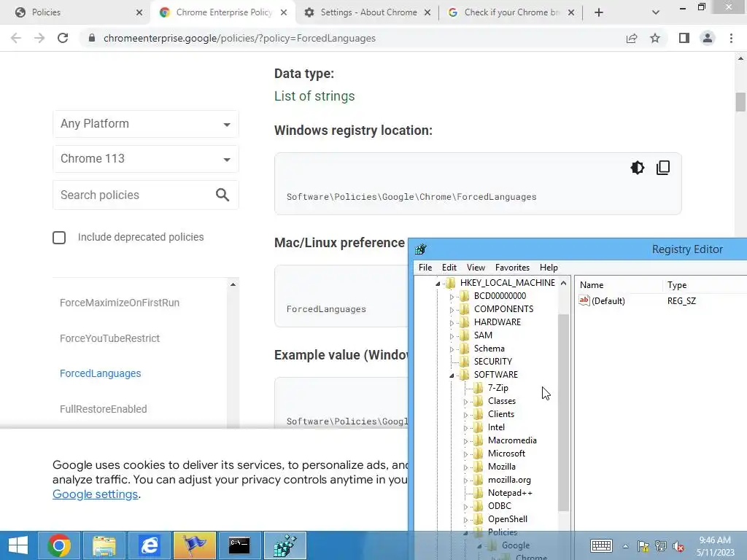
Task: Click the site lock icon in address bar
Action: coord(91,38)
